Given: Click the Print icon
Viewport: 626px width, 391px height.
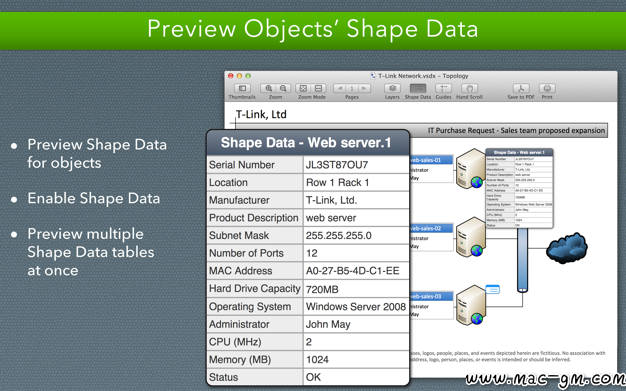Looking at the screenshot, I should [x=547, y=88].
